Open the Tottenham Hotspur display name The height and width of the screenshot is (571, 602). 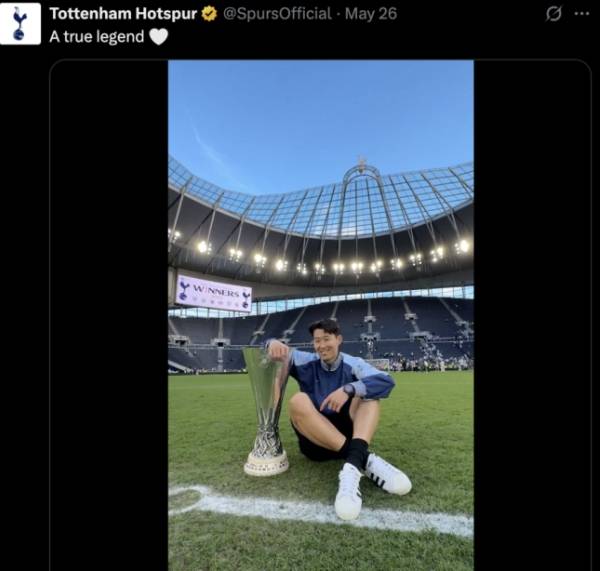124,14
